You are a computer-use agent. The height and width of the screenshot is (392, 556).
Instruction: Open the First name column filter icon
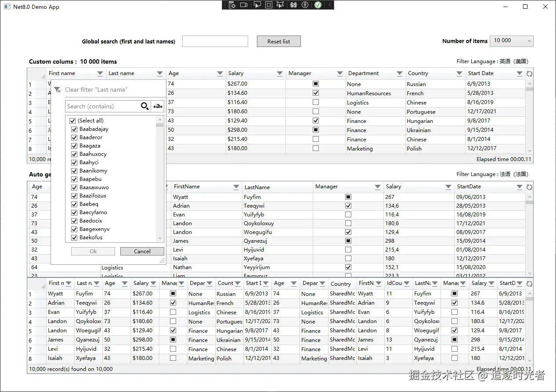pos(100,74)
